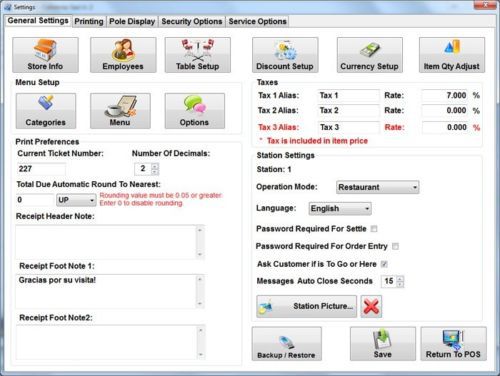This screenshot has height=376, width=500.
Task: Toggle Password Required For Order Entry
Action: [x=395, y=246]
